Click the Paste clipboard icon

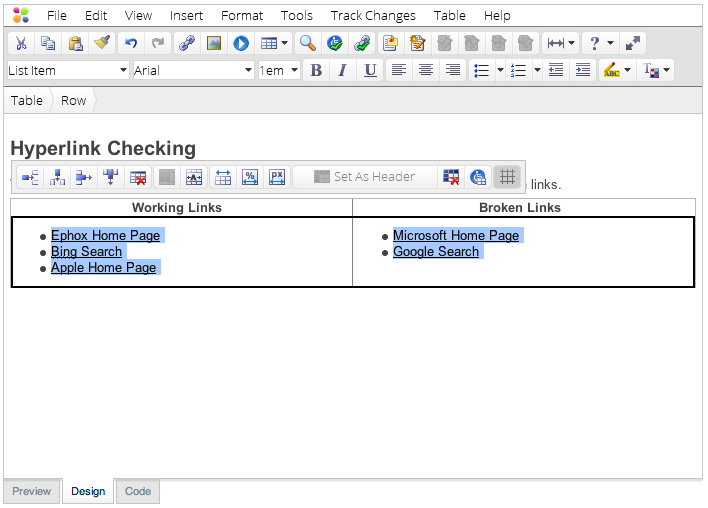click(75, 43)
